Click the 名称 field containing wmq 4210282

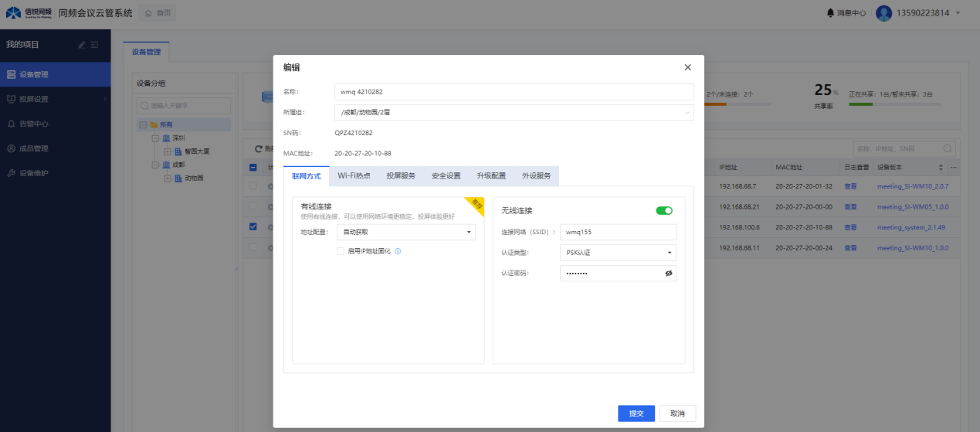pyautogui.click(x=514, y=92)
